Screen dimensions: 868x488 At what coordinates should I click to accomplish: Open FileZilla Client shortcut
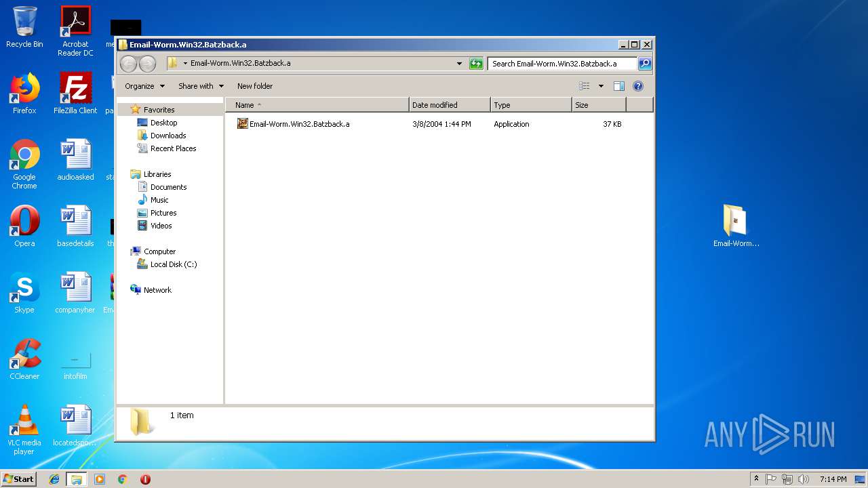tap(75, 94)
